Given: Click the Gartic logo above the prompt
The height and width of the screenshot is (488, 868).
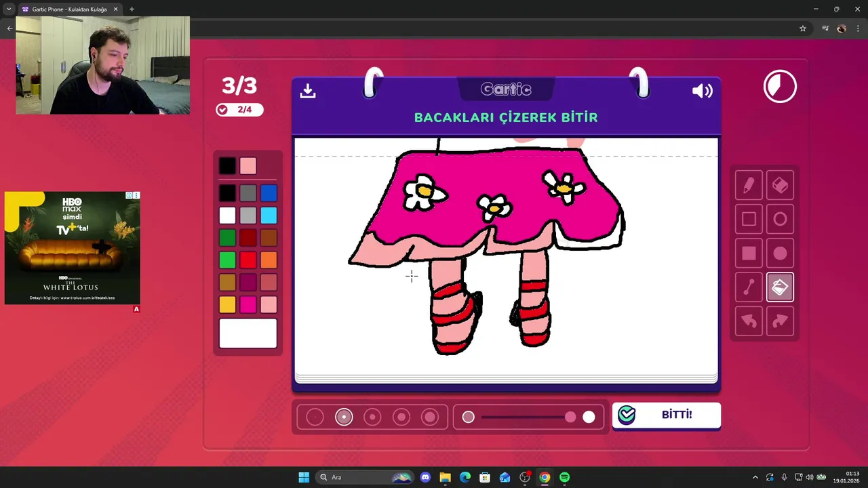Looking at the screenshot, I should coord(506,89).
